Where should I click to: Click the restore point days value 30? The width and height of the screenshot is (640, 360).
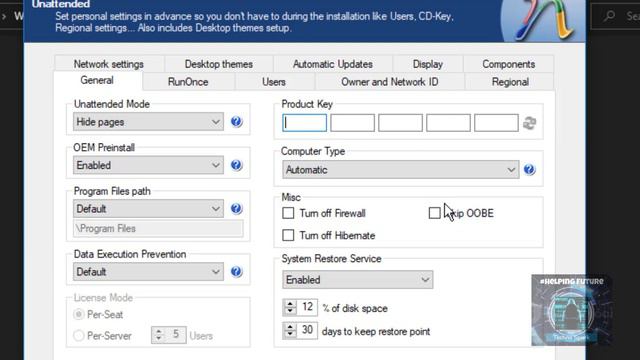tap(307, 330)
